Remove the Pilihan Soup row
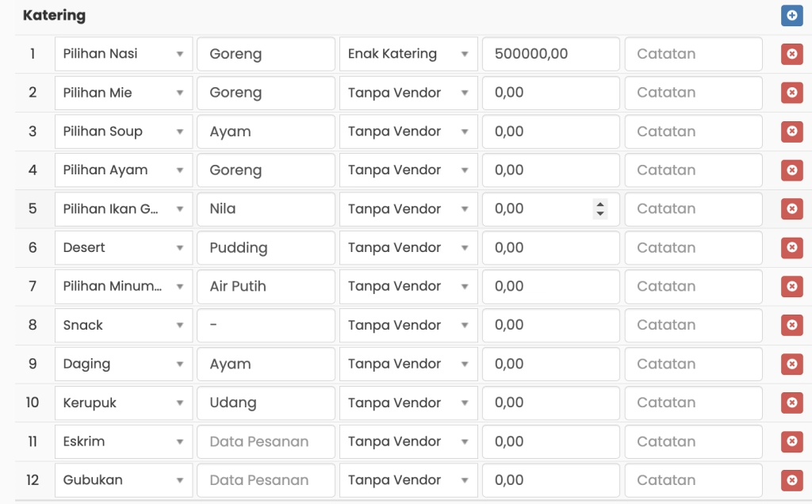 click(x=791, y=132)
